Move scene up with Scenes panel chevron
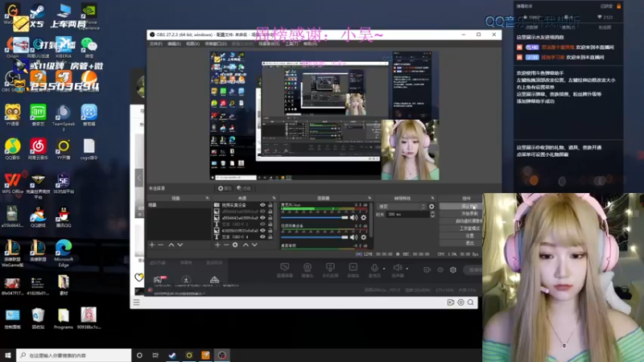Screen dimensions: 644x362 click(x=171, y=245)
